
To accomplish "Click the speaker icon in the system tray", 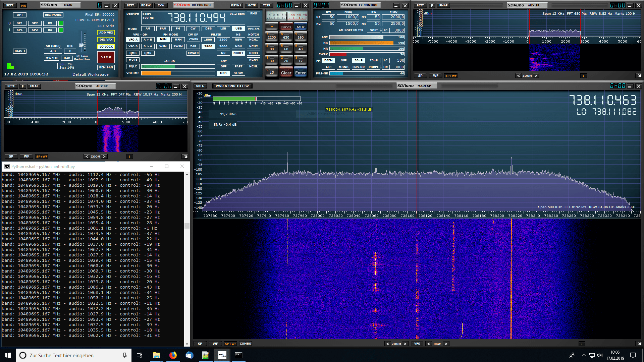I will click(x=599, y=355).
